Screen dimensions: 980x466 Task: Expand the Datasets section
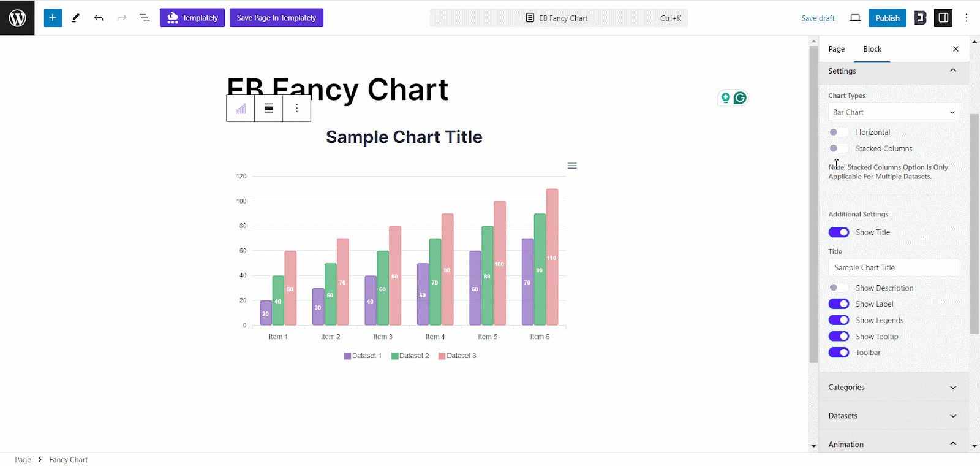[x=893, y=415]
